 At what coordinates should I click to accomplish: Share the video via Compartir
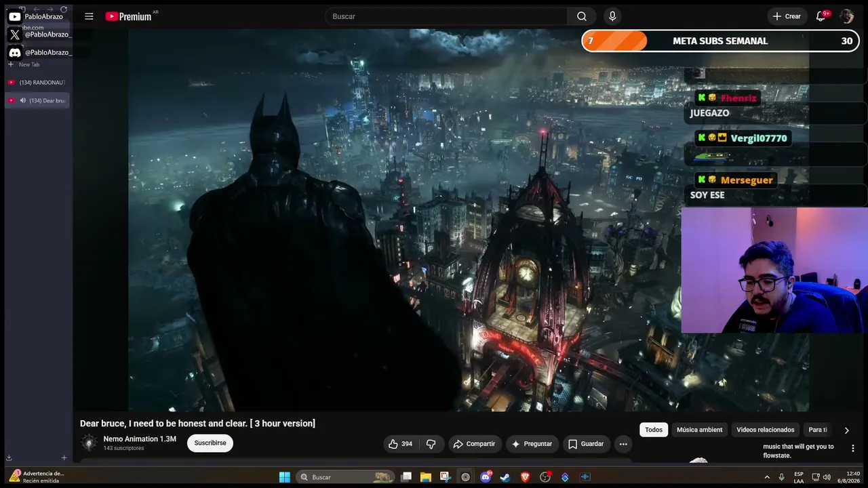475,444
